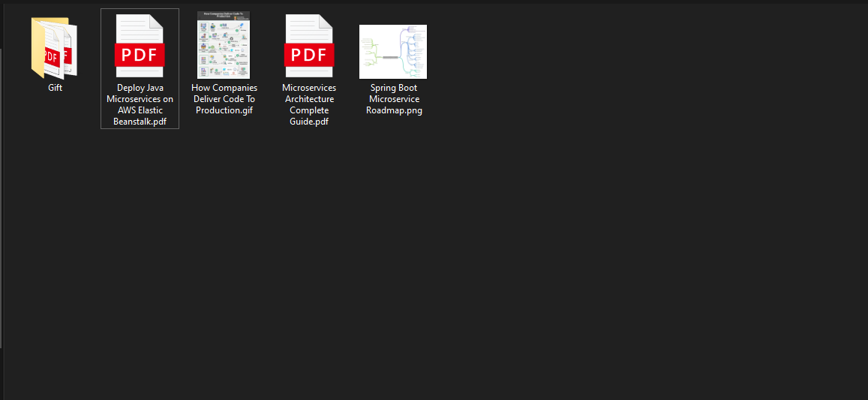Image resolution: width=868 pixels, height=400 pixels.
Task: Open the Gift folder icon
Action: coord(54,47)
